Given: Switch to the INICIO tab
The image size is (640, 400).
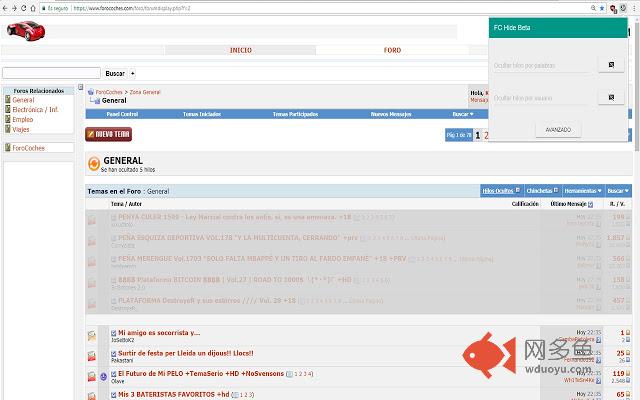Looking at the screenshot, I should point(240,50).
